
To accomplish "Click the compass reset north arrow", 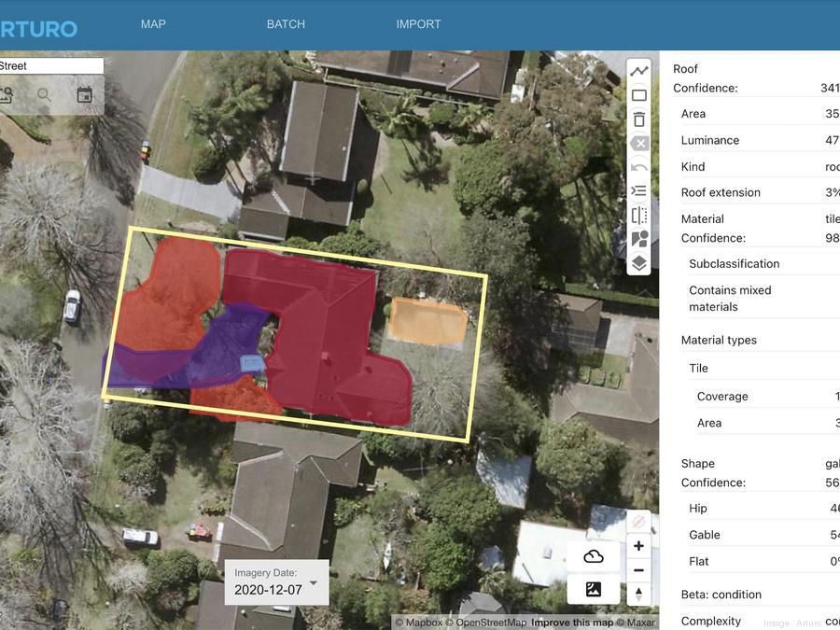I will coord(639,594).
